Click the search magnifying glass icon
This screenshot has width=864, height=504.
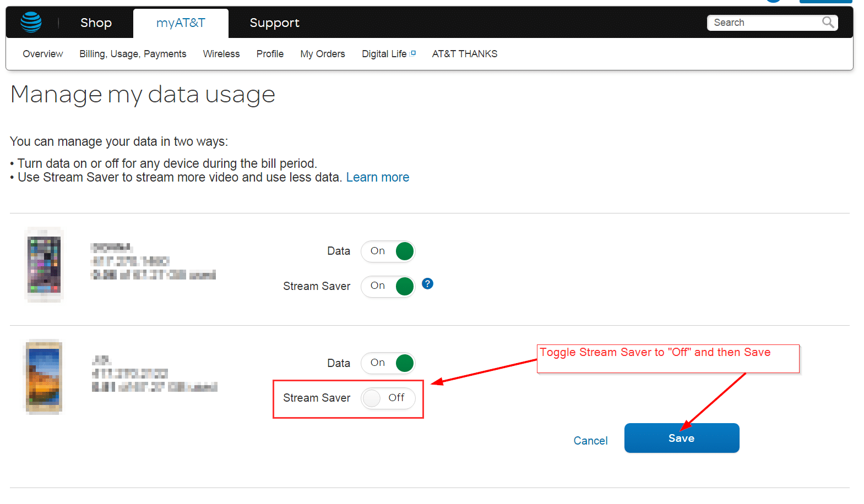tap(828, 22)
